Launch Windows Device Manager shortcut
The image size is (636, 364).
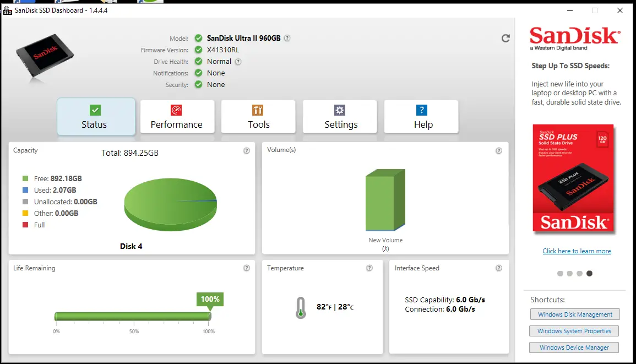coord(574,348)
